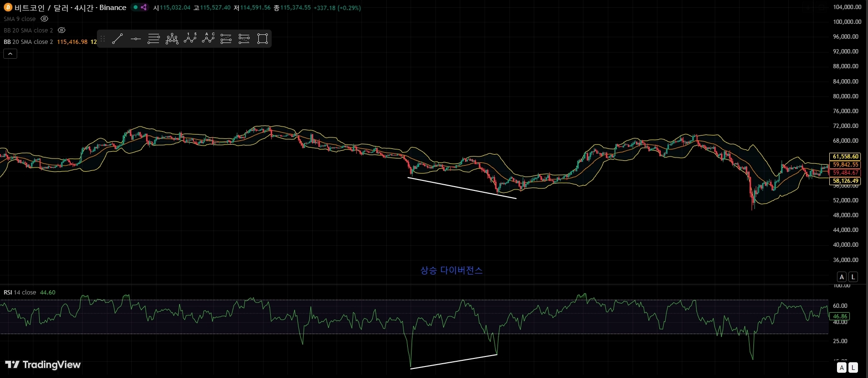Select the head and shoulders pattern tool
The image size is (868, 378).
click(172, 39)
